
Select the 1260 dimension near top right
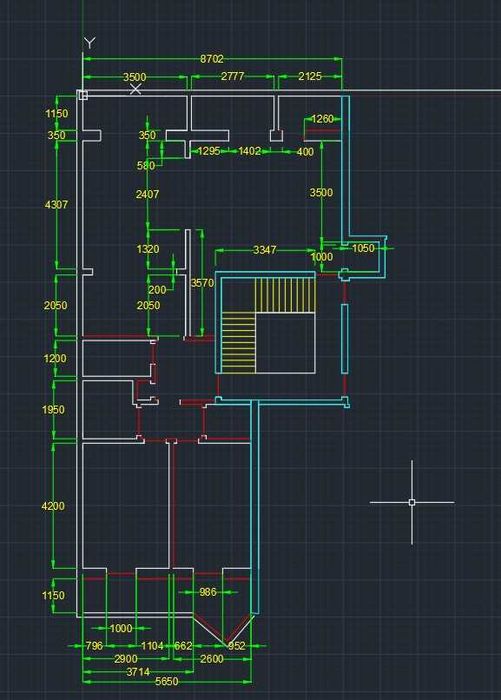(322, 119)
